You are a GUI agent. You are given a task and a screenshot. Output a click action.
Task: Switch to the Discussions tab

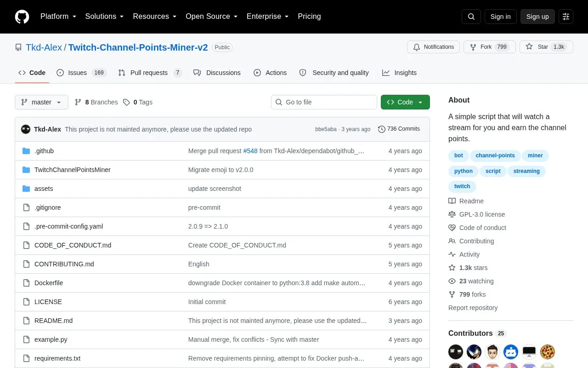coord(217,73)
